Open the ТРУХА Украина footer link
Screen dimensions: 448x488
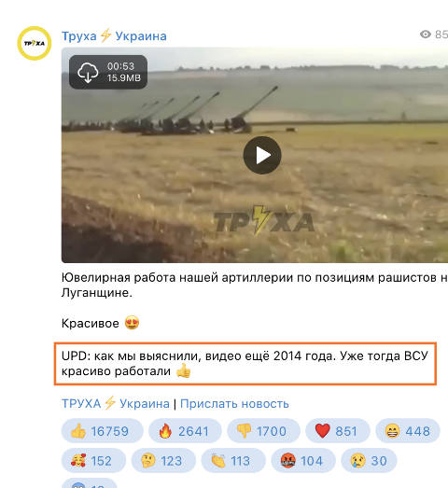tap(116, 404)
